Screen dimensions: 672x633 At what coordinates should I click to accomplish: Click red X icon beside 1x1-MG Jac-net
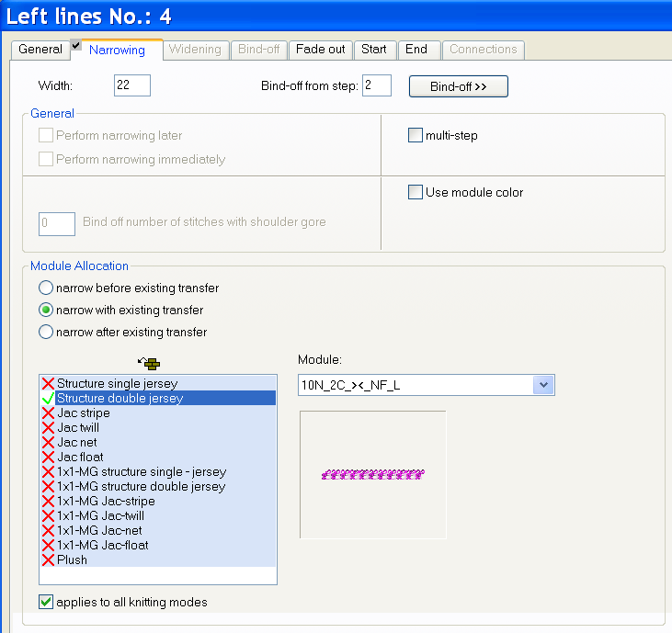coord(48,530)
